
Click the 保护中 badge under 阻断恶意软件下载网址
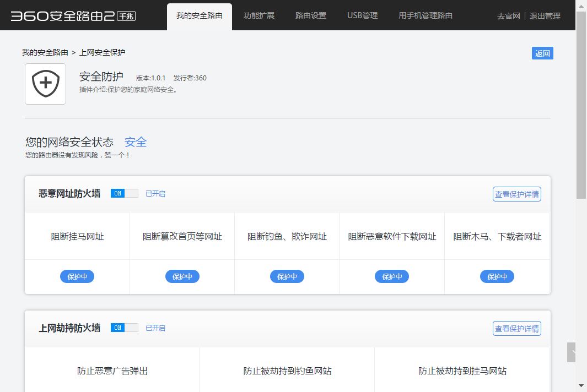392,276
